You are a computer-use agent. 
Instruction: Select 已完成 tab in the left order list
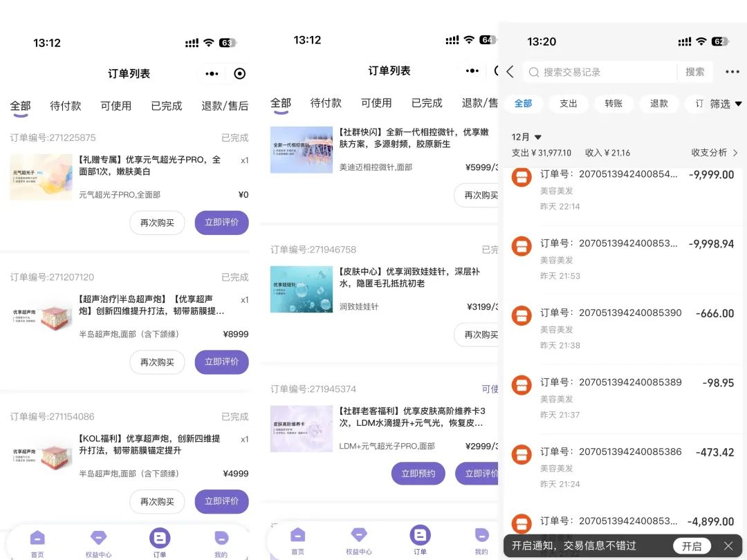tap(167, 106)
